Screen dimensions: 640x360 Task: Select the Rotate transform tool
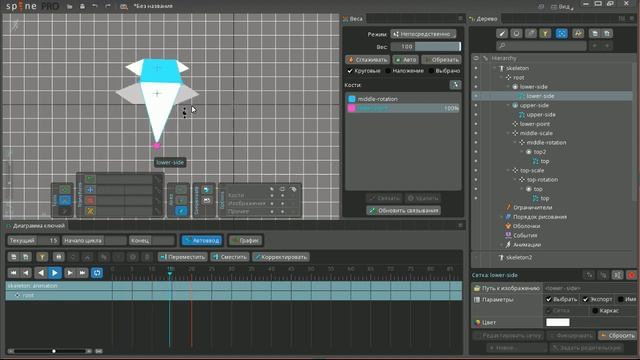tap(90, 179)
